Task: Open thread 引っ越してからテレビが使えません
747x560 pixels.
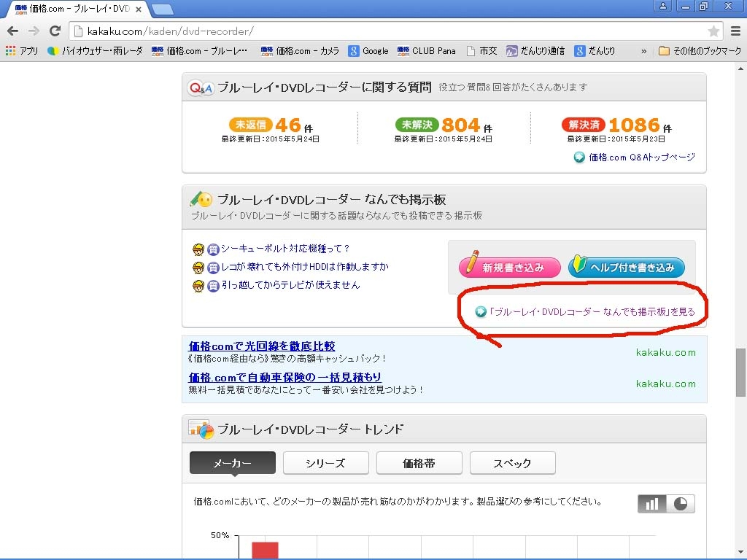Action: [290, 285]
